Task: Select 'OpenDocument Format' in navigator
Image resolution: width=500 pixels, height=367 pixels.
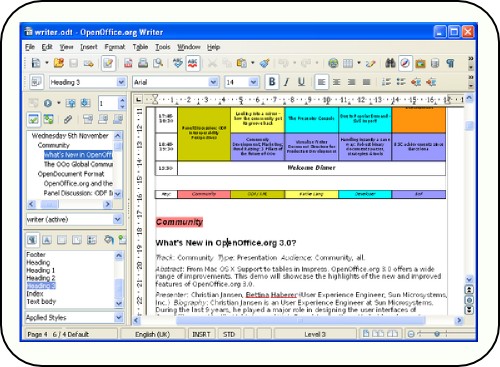Action: [x=71, y=174]
